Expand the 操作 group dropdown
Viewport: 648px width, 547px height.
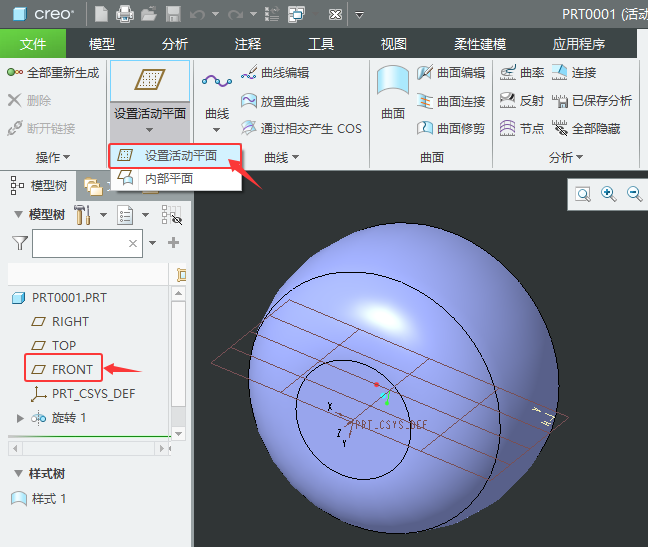point(52,157)
